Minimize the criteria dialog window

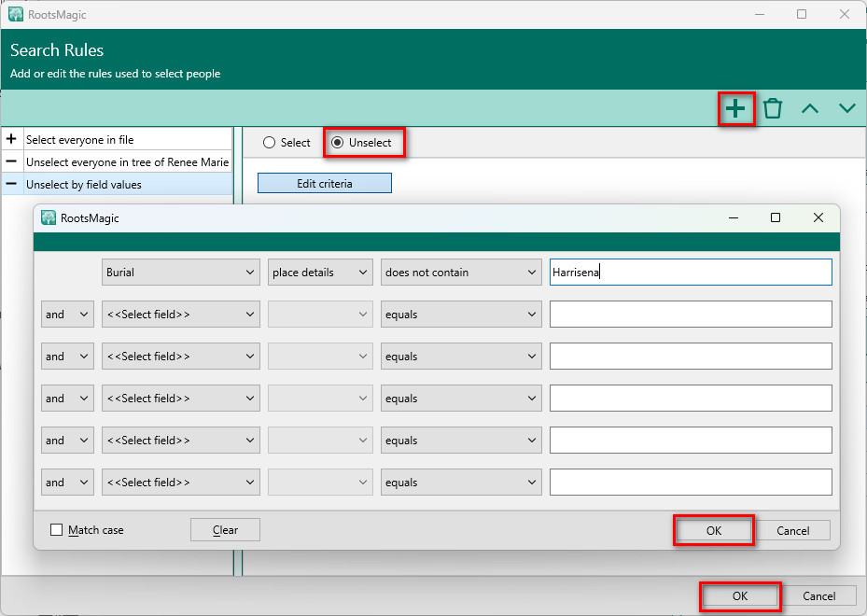(734, 217)
